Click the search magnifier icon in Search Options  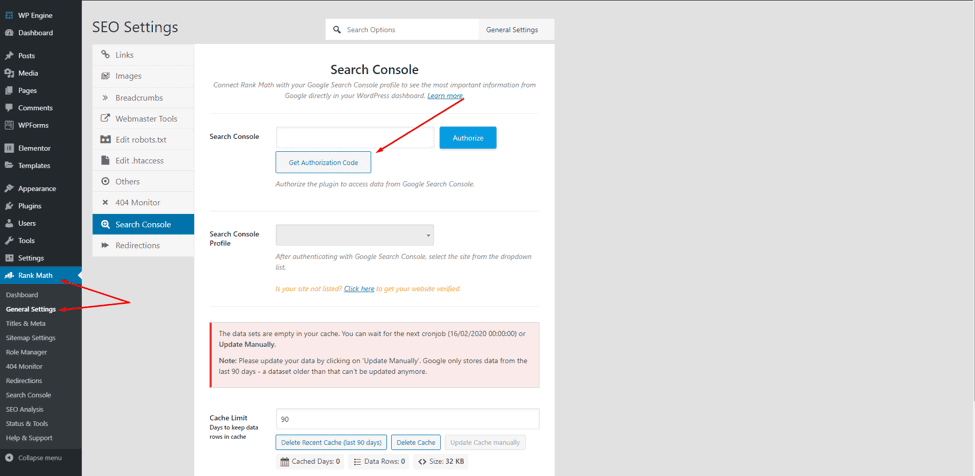pos(336,29)
